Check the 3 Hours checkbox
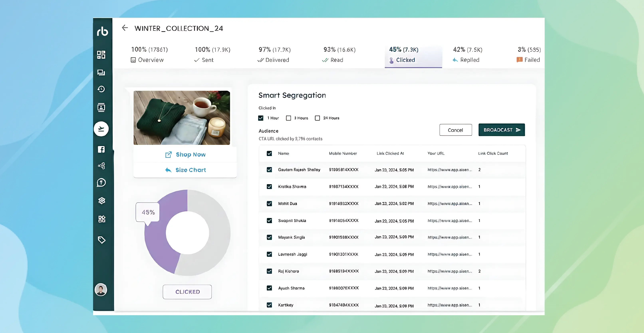This screenshot has height=333, width=644. pyautogui.click(x=289, y=118)
